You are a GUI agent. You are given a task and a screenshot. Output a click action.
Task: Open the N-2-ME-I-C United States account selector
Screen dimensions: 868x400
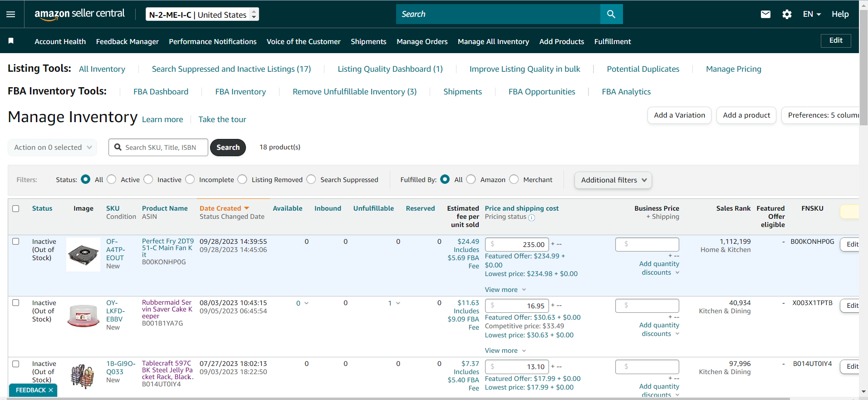click(x=202, y=15)
